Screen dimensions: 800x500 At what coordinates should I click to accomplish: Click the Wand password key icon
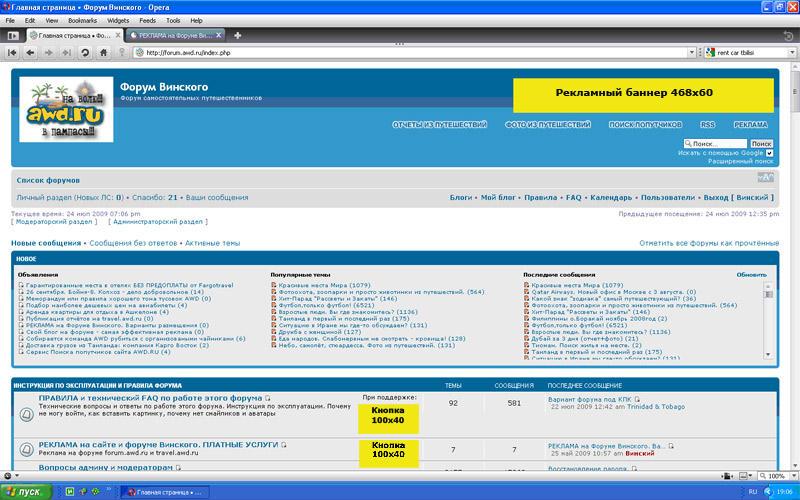pyautogui.click(x=121, y=53)
